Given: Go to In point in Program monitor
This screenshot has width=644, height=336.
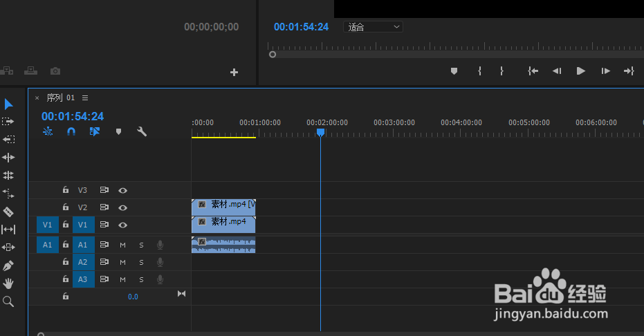Looking at the screenshot, I should (533, 71).
